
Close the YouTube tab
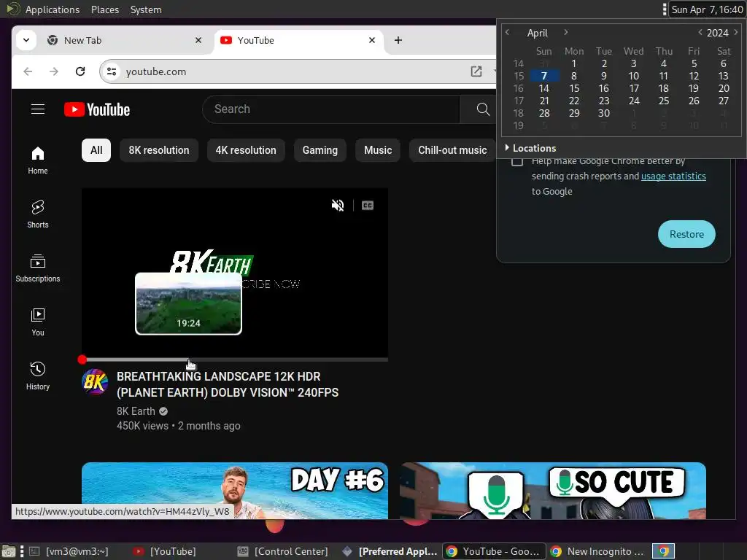tap(372, 41)
